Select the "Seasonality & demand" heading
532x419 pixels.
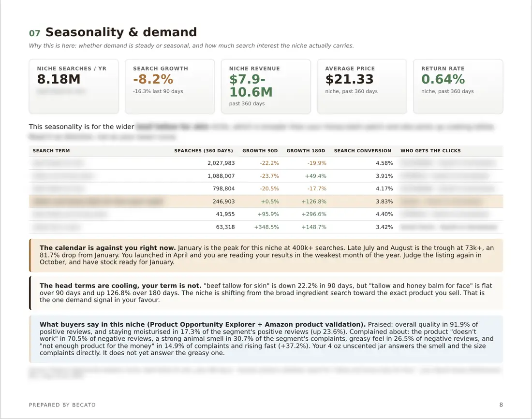pos(121,32)
